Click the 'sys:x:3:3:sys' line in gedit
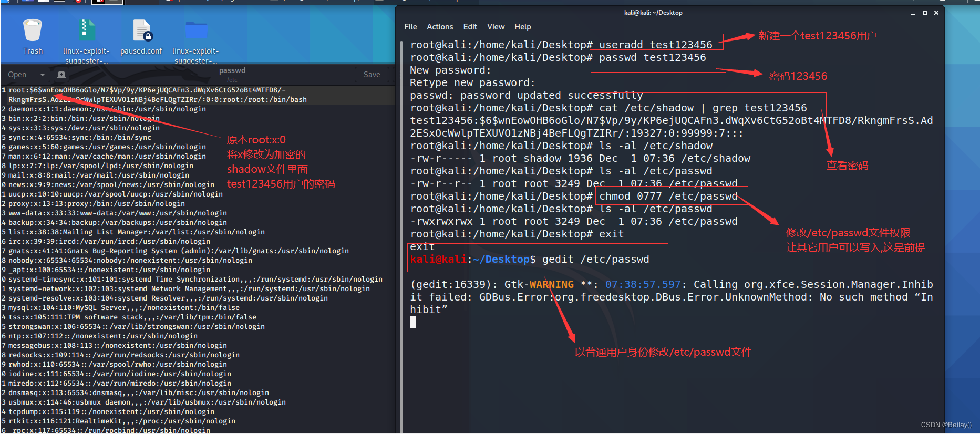The image size is (980, 434). click(x=84, y=128)
